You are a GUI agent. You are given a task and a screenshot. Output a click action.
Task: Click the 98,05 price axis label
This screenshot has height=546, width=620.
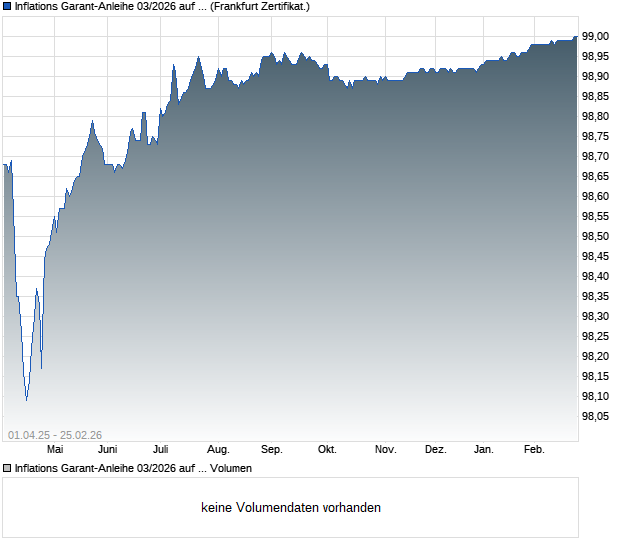[596, 416]
